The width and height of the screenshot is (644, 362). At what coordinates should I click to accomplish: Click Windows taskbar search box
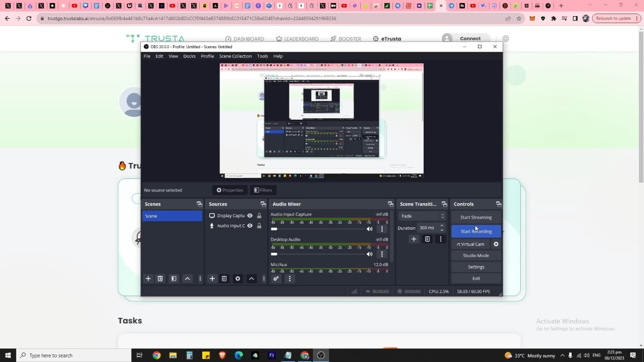tap(73, 355)
